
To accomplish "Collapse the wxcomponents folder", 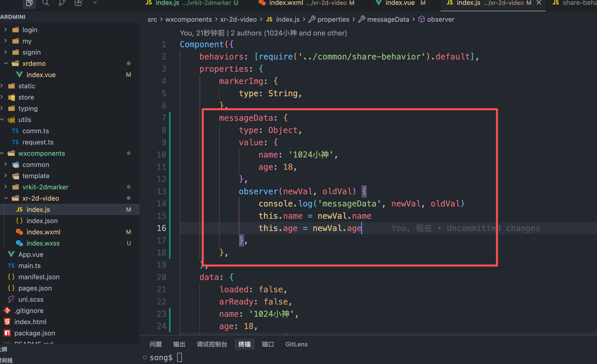I will tap(41, 153).
